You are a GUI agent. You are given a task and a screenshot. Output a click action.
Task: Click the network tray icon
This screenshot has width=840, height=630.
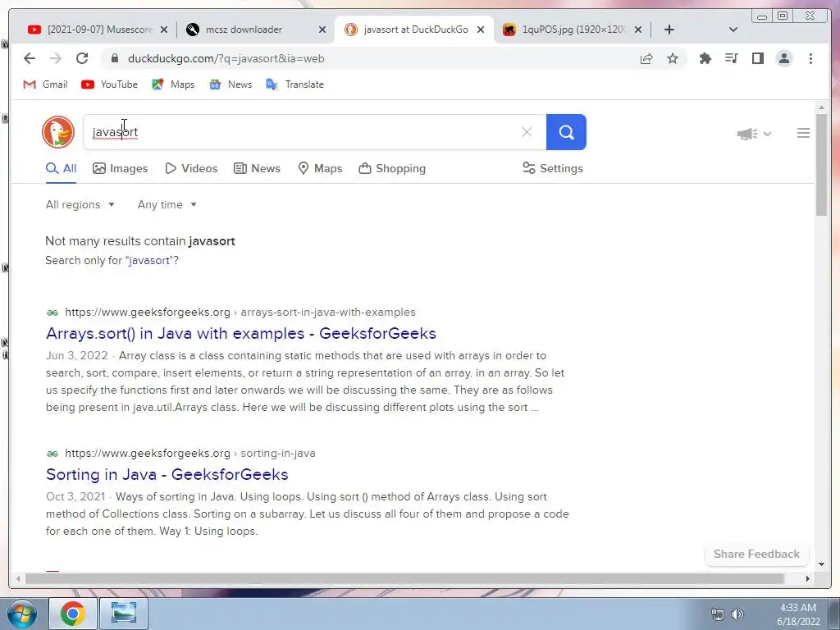pyautogui.click(x=717, y=614)
